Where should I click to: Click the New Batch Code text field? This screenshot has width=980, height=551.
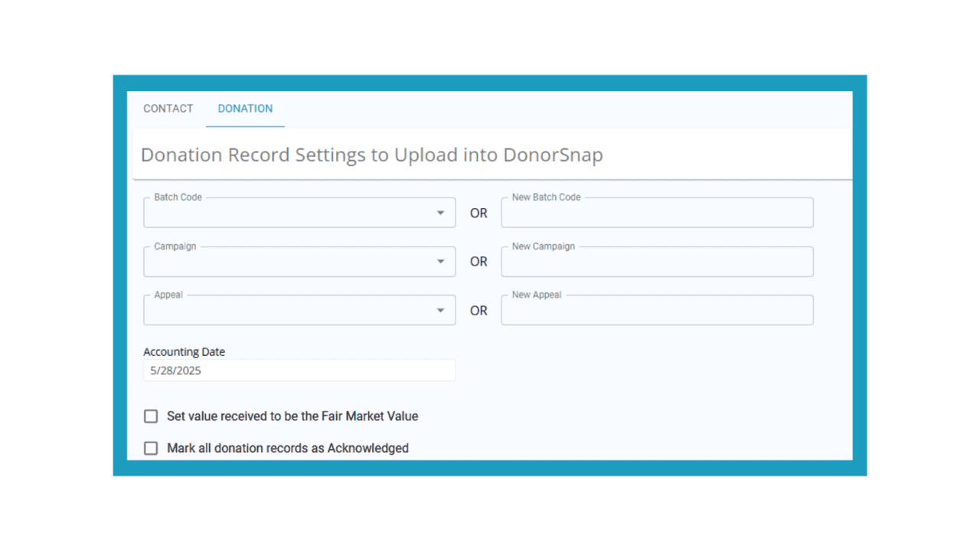pyautogui.click(x=657, y=212)
